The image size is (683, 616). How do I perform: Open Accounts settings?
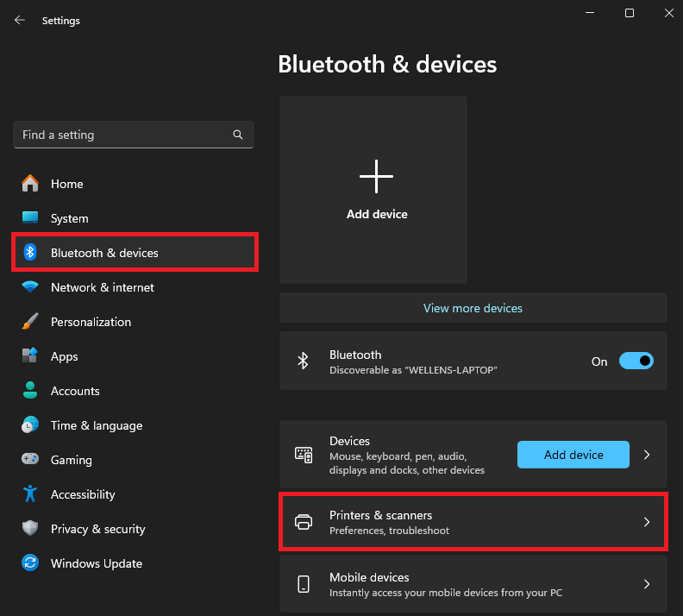click(x=134, y=391)
